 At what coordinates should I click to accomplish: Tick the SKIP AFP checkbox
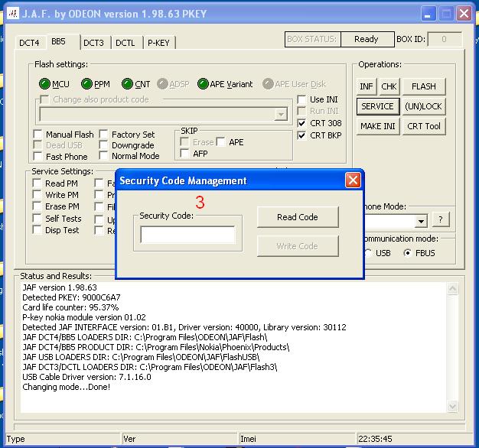click(184, 153)
